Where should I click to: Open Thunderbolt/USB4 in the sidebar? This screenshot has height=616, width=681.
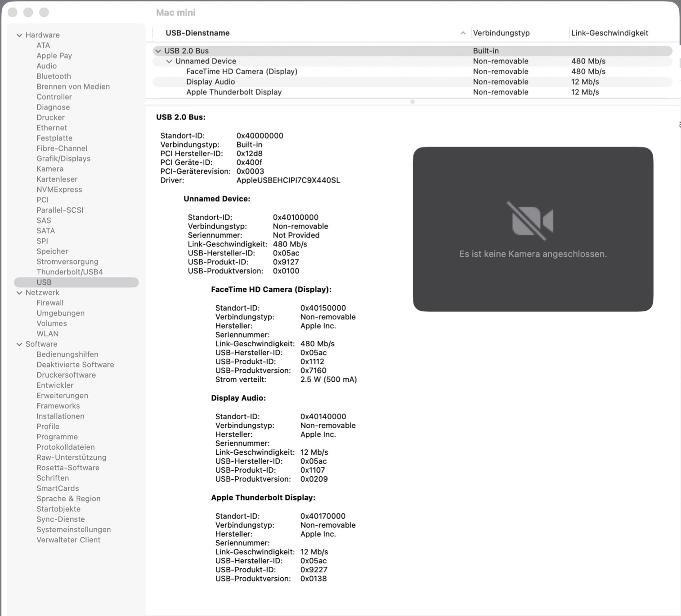[70, 272]
